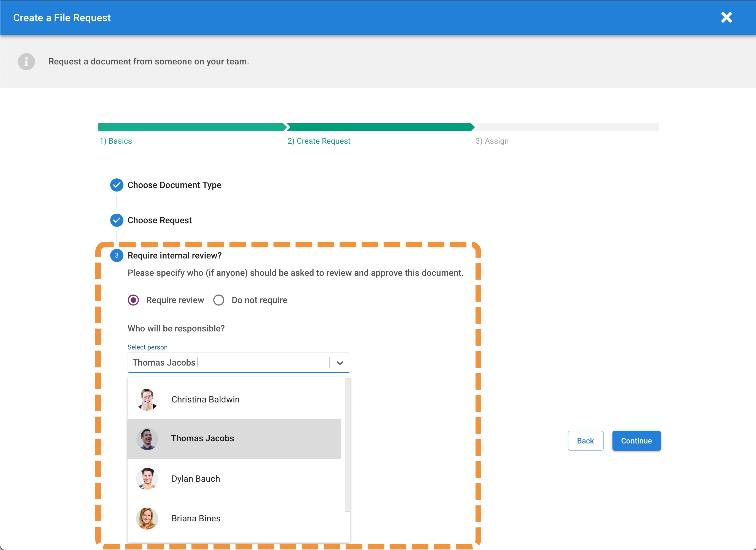Click Dylan Bauch's avatar photo

tap(147, 479)
